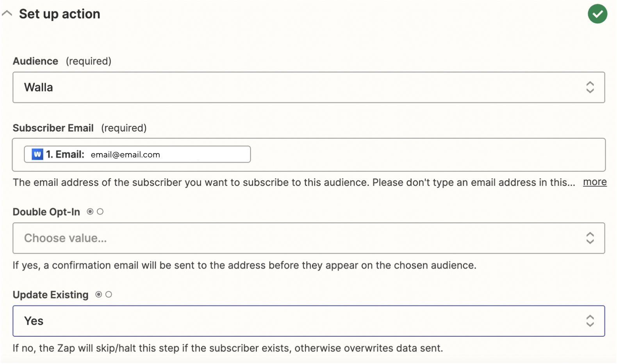Click the blue W app icon in email pill
617x364 pixels.
tap(37, 154)
